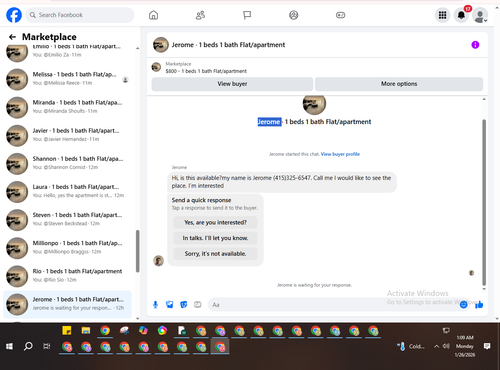The image size is (500, 370).
Task: Open notifications bell with red badge
Action: click(461, 15)
